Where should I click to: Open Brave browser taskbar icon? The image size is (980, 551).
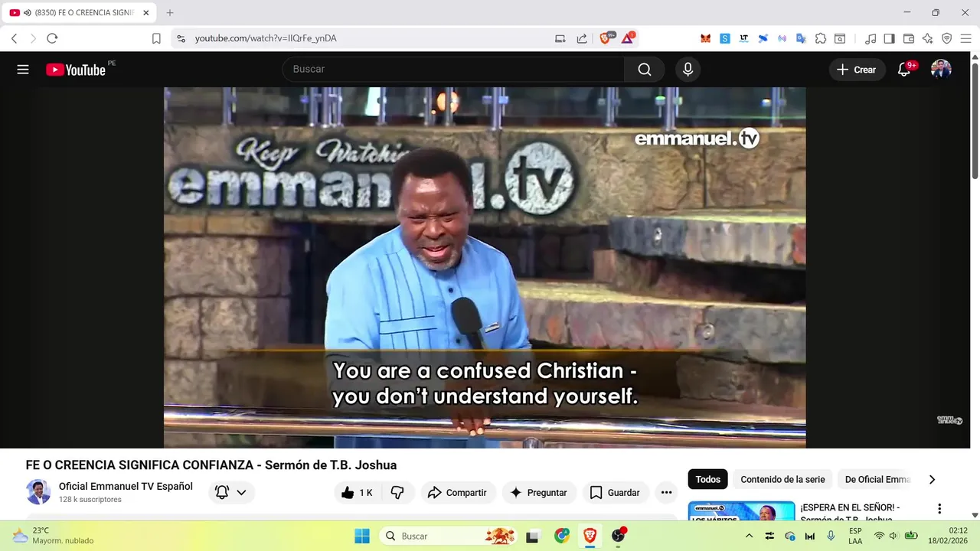pyautogui.click(x=590, y=536)
